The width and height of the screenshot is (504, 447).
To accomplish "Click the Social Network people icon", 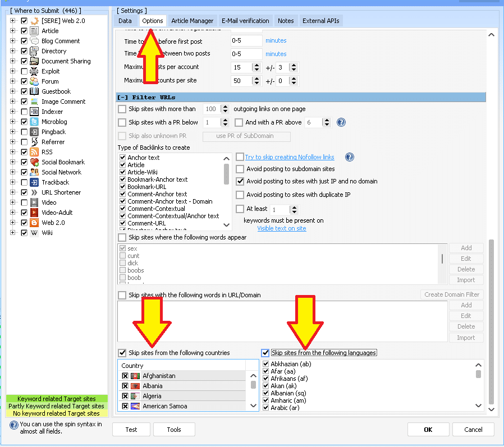I will [34, 172].
